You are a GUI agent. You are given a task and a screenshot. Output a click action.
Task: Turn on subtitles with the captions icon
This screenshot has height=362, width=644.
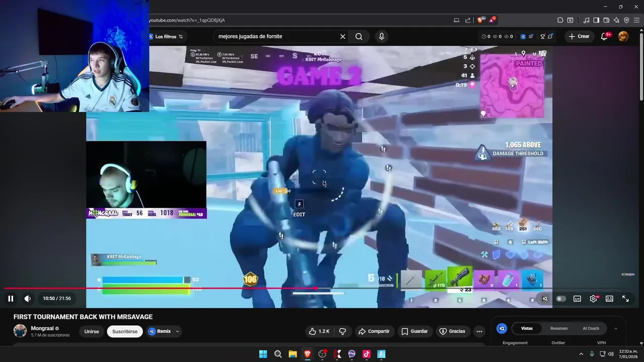coord(577,299)
